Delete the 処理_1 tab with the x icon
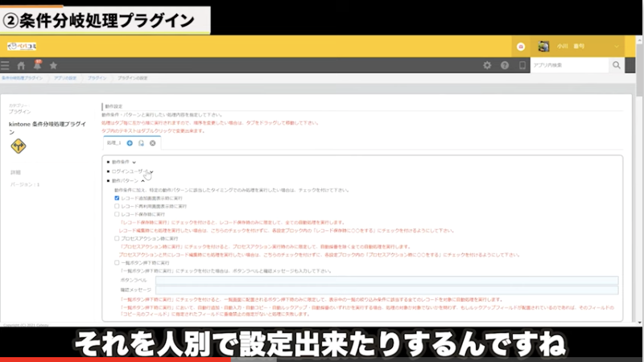 pyautogui.click(x=152, y=142)
